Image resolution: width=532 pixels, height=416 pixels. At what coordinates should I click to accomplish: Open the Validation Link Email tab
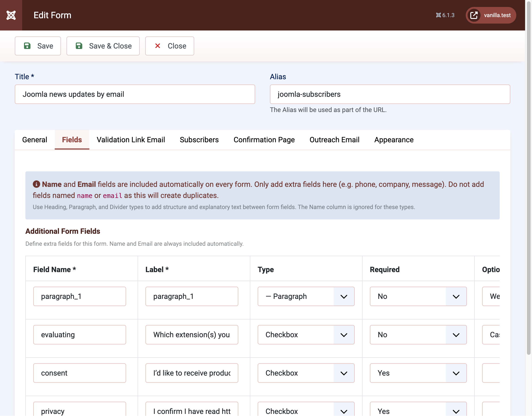131,140
